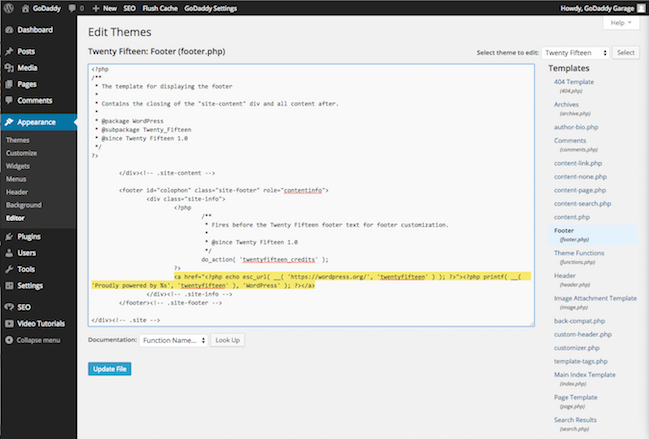Open the Comments template (comments.php)
649x439 pixels.
570,141
